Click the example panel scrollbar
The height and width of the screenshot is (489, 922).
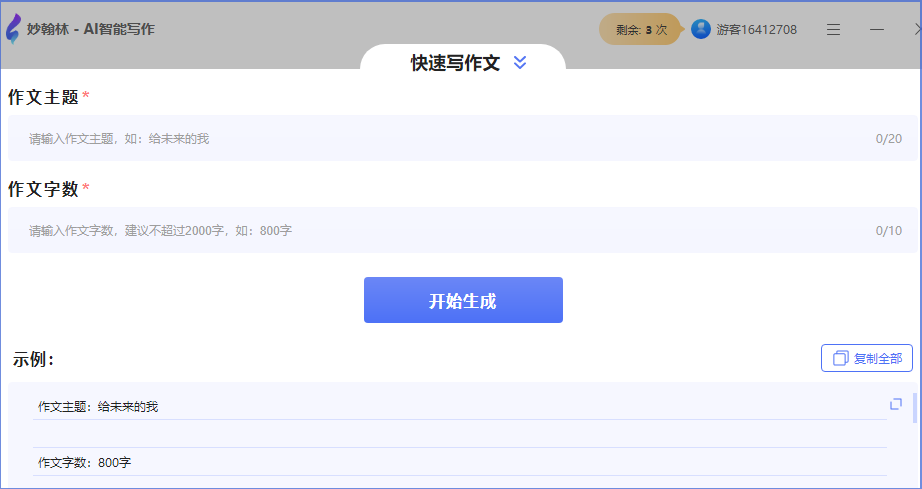(x=914, y=408)
